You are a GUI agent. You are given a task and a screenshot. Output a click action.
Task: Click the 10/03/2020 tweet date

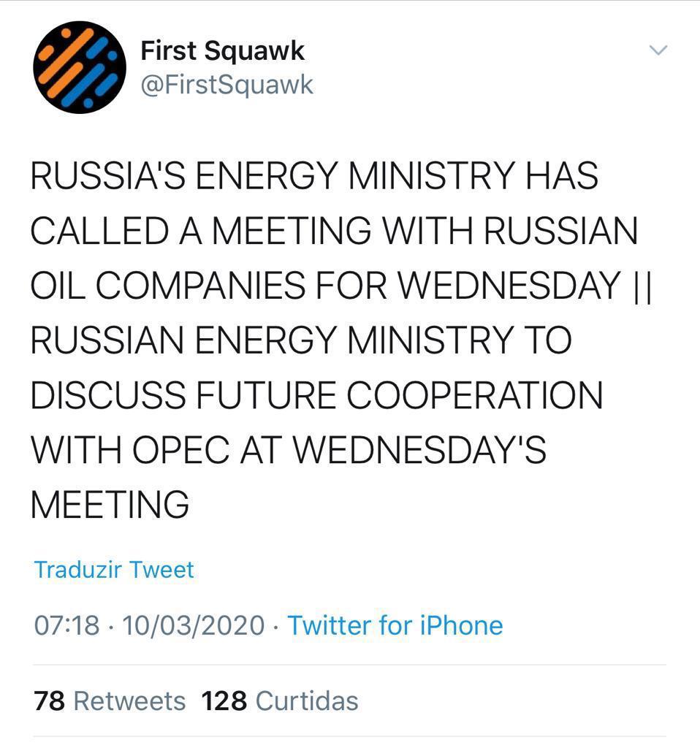click(194, 625)
